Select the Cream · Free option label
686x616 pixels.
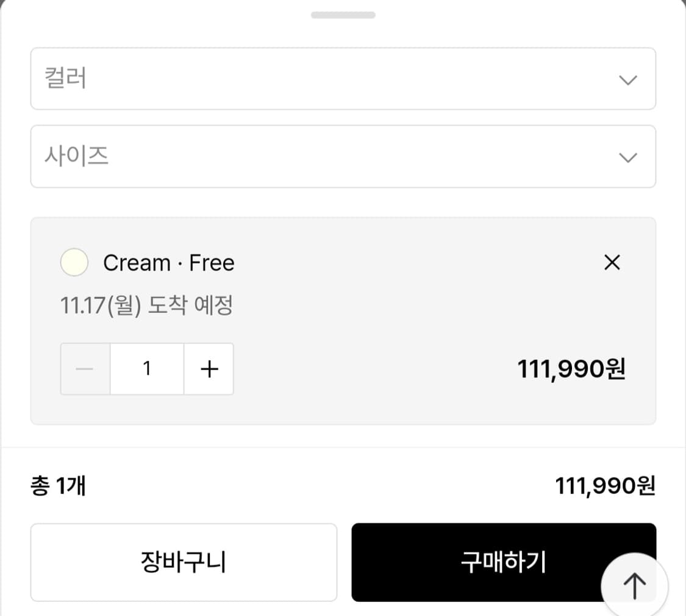point(170,262)
